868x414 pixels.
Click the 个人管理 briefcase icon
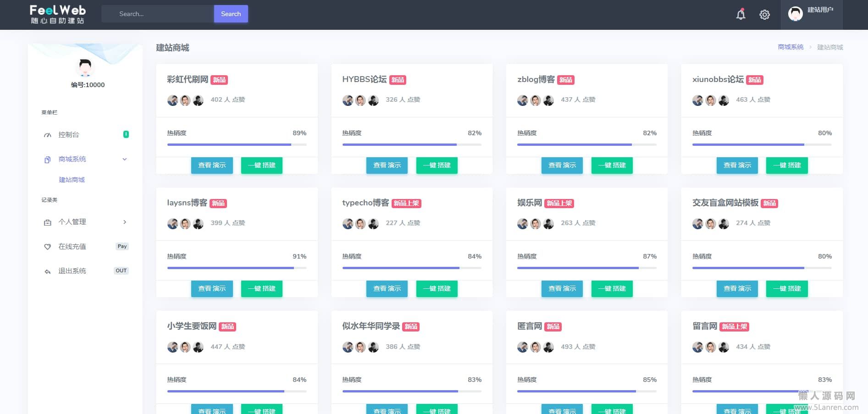[x=47, y=222]
